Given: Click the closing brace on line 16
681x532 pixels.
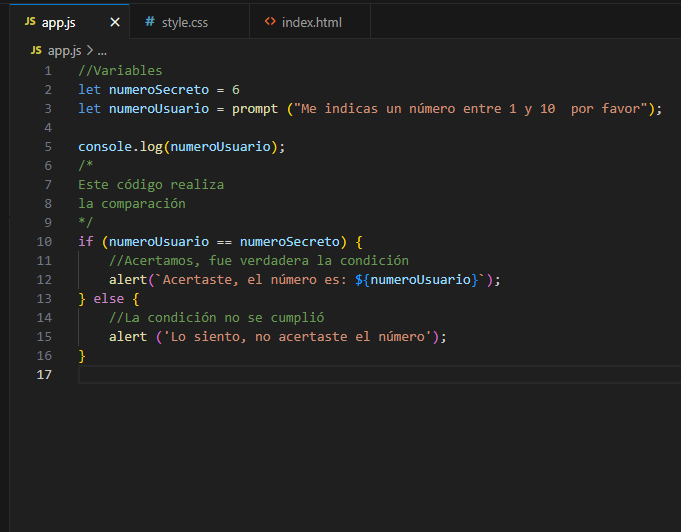Looking at the screenshot, I should pyautogui.click(x=82, y=356).
